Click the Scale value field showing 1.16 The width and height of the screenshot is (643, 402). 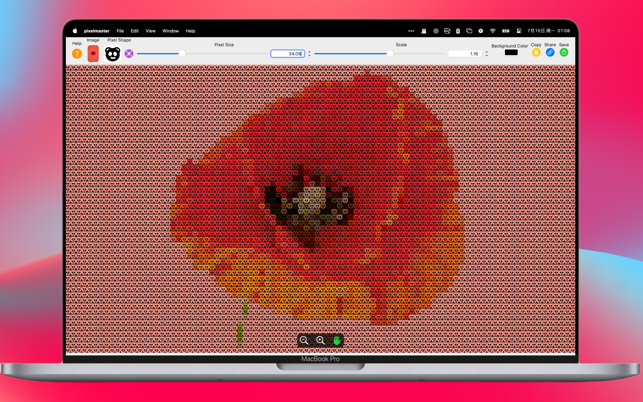click(x=465, y=54)
